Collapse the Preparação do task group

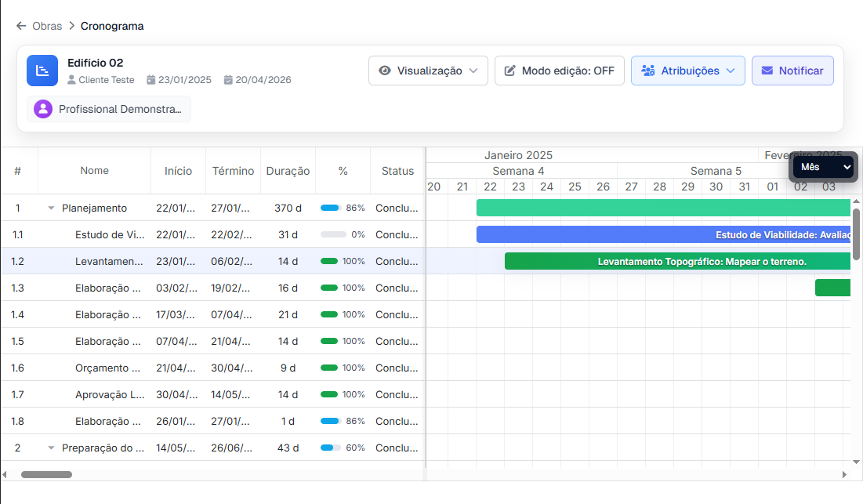(51, 448)
